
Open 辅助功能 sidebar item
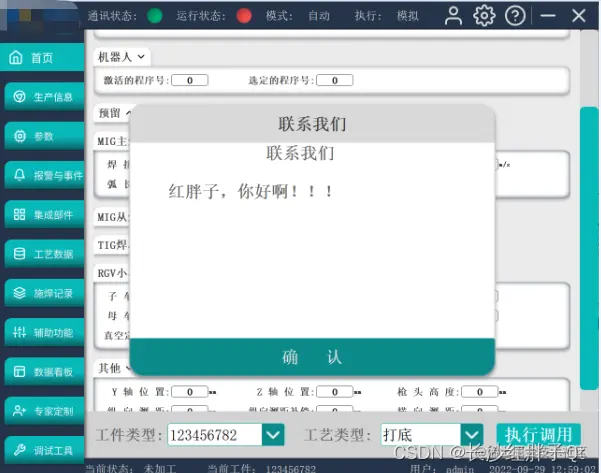(x=44, y=332)
